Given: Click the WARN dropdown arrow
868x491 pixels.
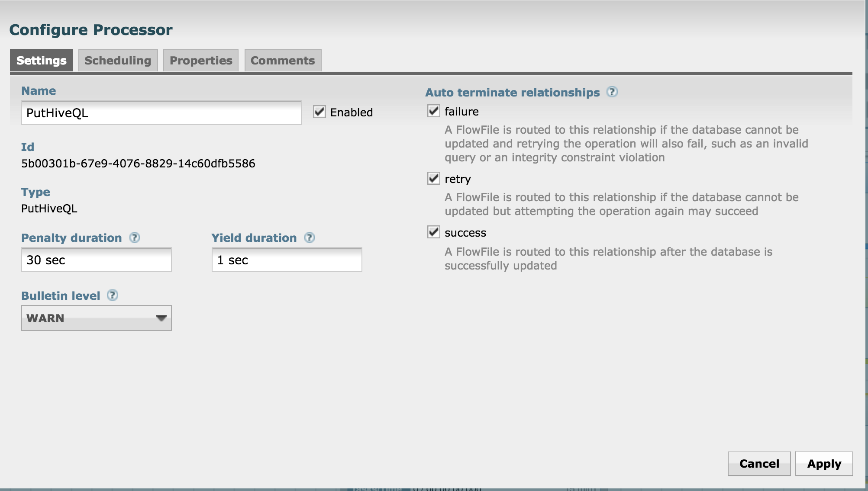Looking at the screenshot, I should [161, 318].
